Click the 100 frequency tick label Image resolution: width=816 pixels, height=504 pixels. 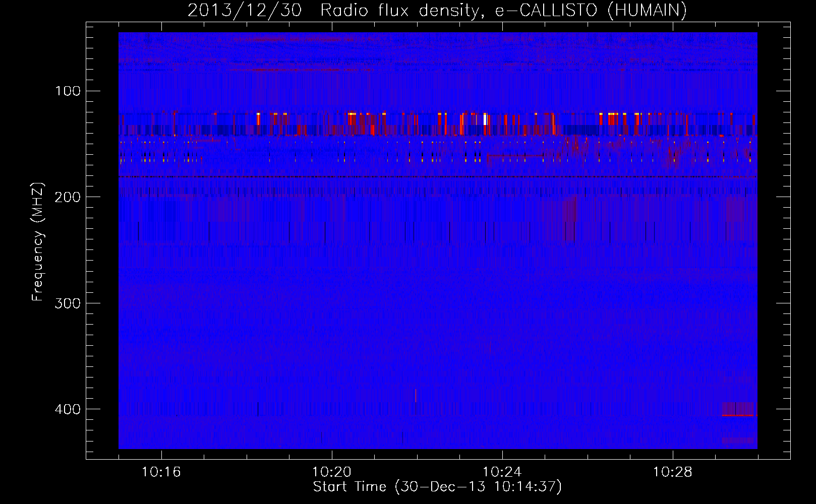(68, 91)
